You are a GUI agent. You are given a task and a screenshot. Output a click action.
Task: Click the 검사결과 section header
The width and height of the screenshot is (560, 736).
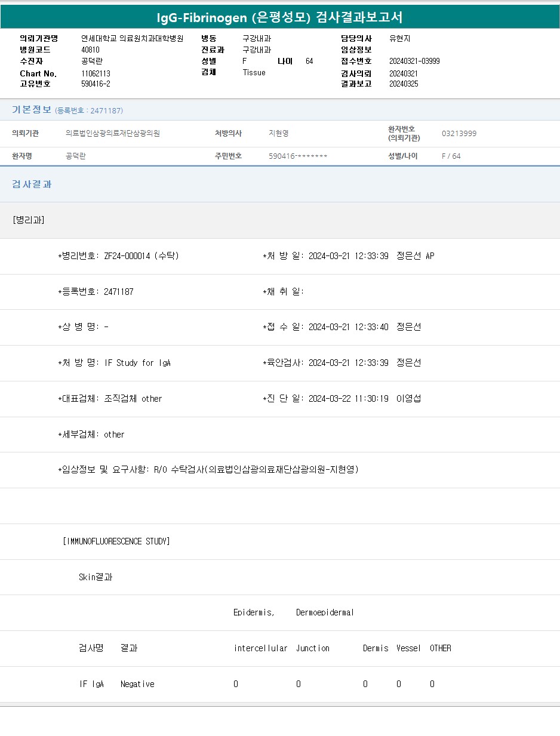click(32, 184)
